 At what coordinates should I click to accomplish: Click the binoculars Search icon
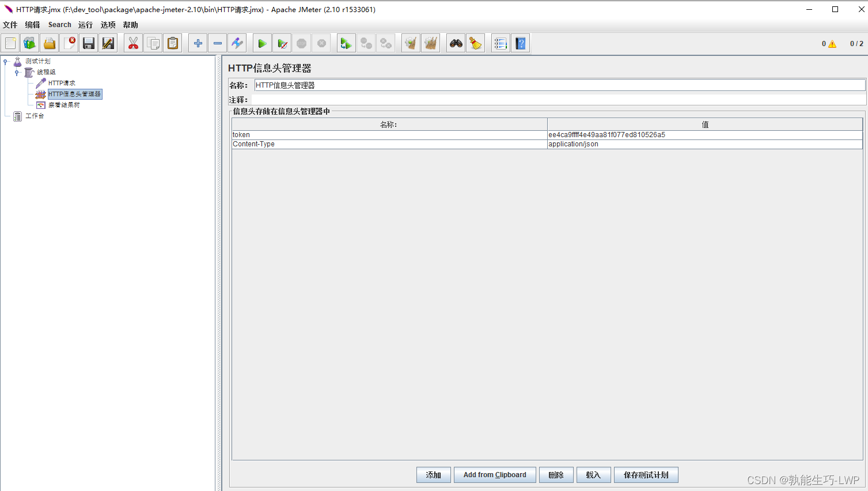[456, 44]
